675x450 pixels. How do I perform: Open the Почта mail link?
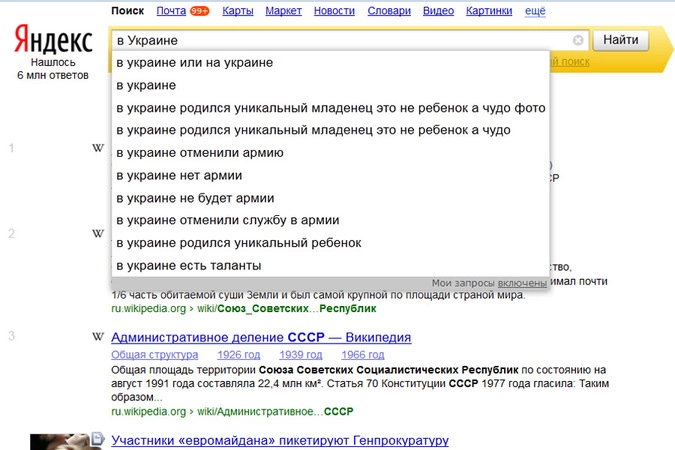coord(171,11)
